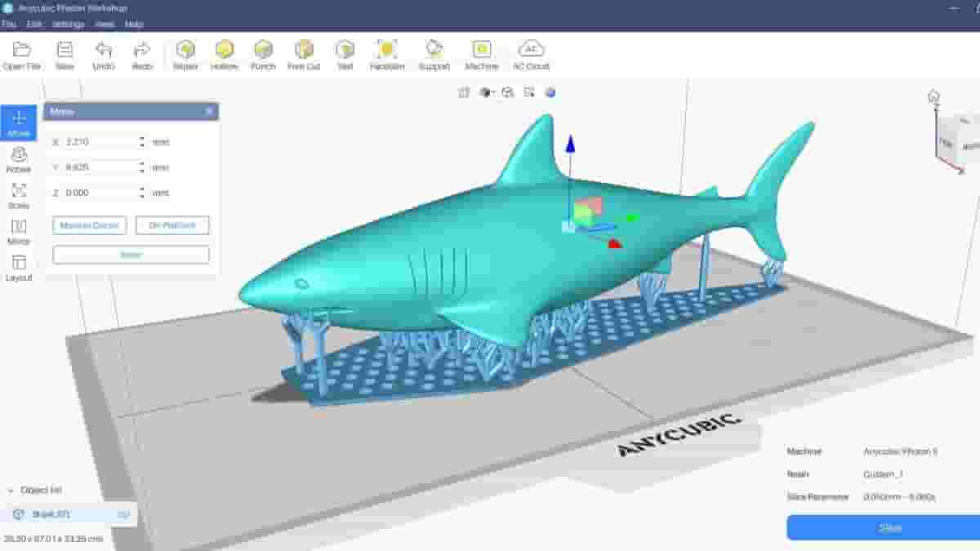Sign in to AC Cloud

532,54
